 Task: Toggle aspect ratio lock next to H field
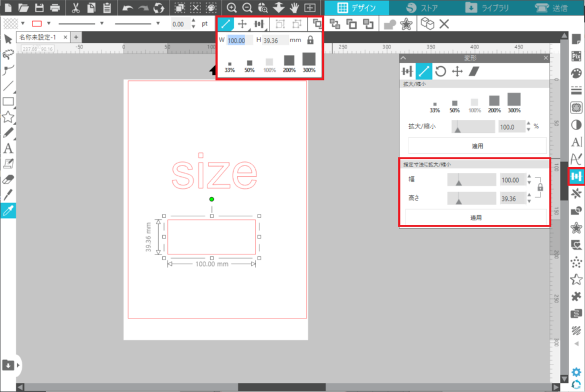[310, 40]
